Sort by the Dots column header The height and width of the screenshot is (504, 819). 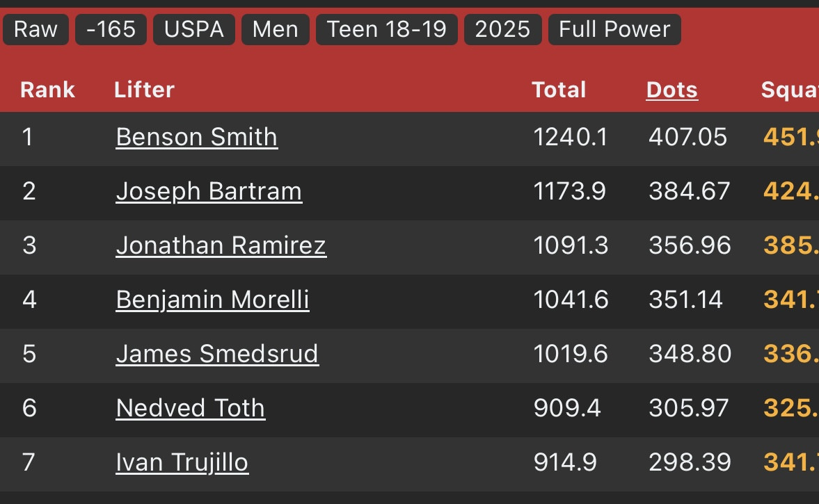tap(671, 90)
